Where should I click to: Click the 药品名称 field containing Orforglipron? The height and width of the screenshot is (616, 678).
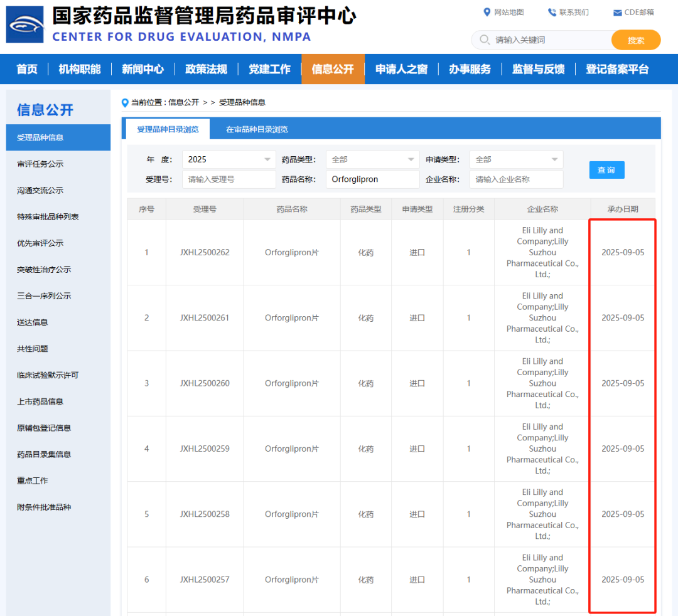coord(372,179)
